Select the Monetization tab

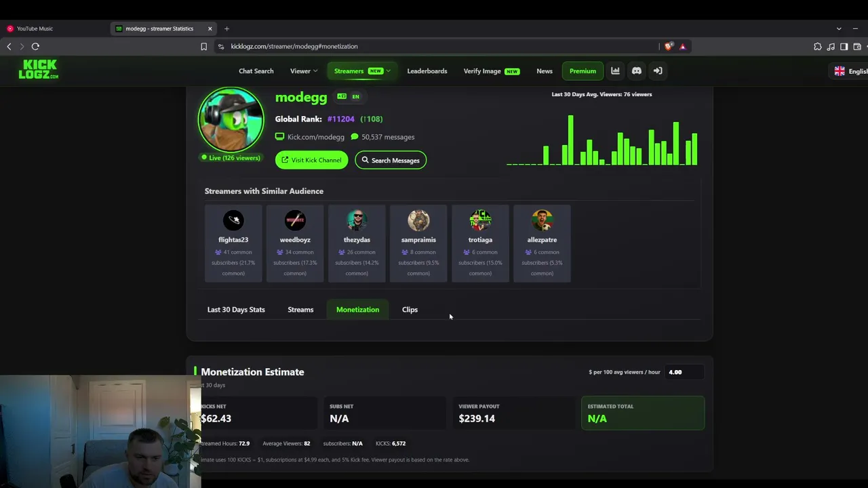[x=357, y=310]
